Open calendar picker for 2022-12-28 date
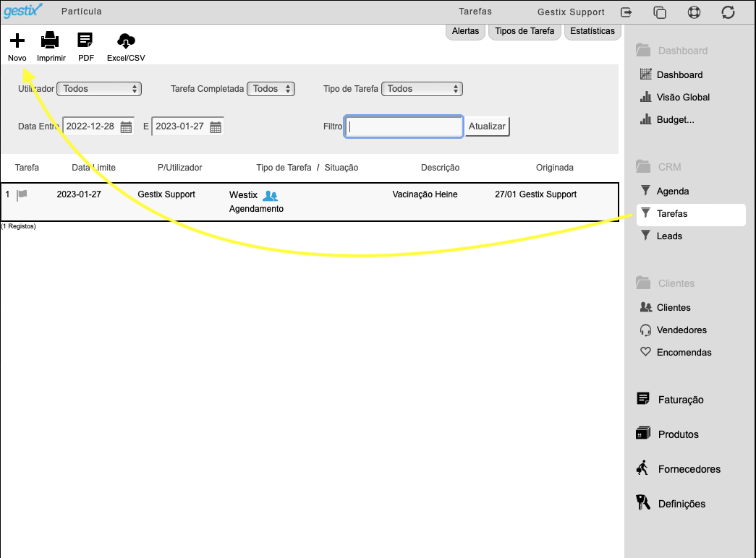 tap(127, 127)
